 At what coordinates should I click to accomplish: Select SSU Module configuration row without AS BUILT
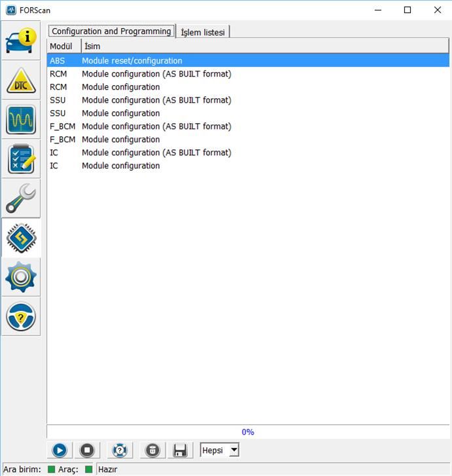click(x=248, y=113)
